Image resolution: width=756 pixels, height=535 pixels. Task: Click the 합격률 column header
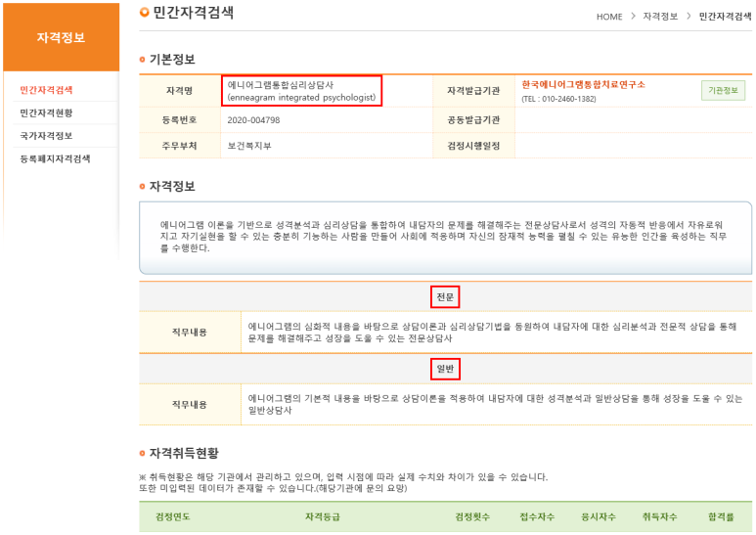721,516
